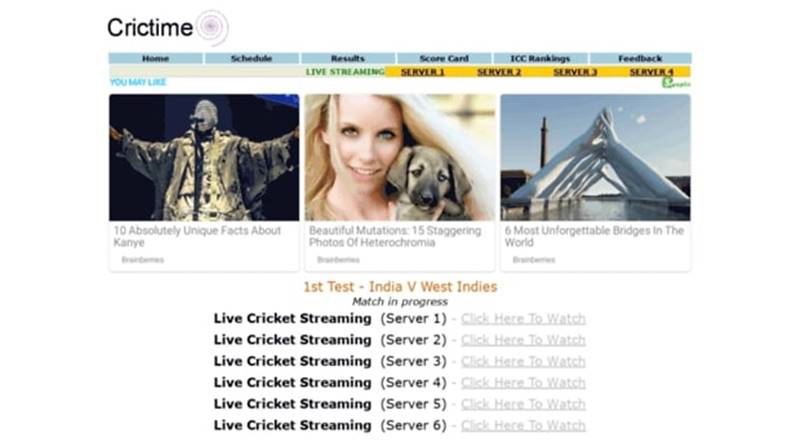Click Brainberries under the Kanye article

coord(143,260)
